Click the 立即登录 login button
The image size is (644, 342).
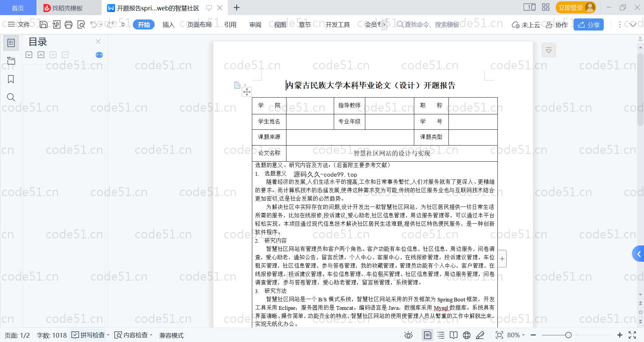576,7
